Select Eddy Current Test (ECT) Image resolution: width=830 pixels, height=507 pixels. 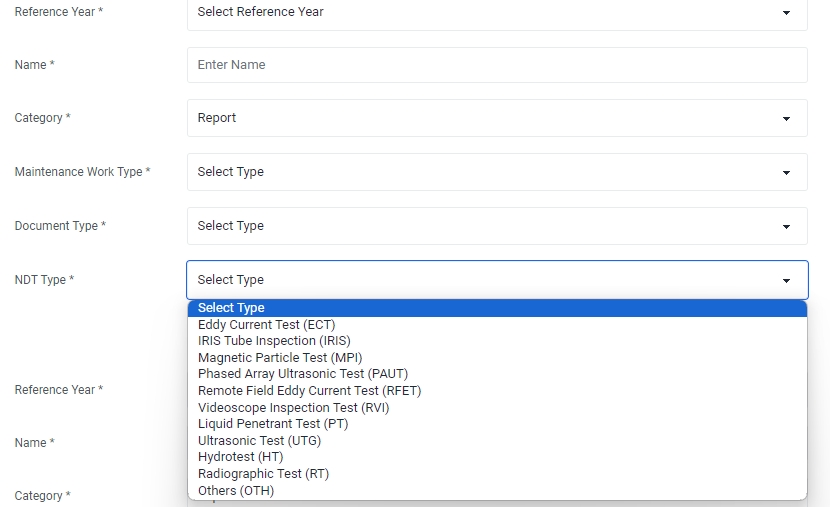pyautogui.click(x=266, y=325)
